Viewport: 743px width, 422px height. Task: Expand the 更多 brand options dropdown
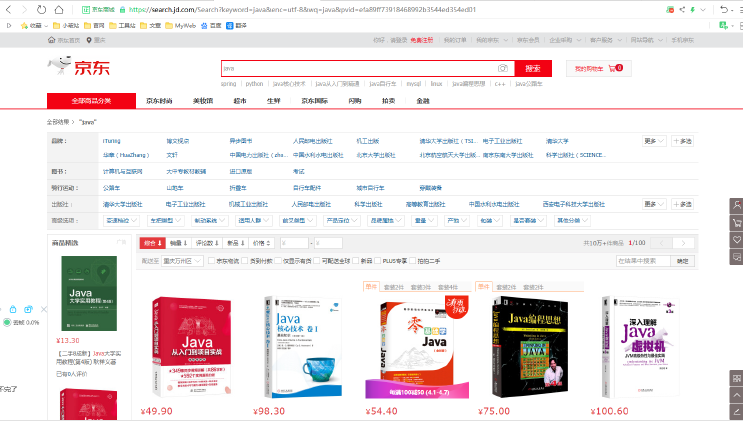pos(654,141)
